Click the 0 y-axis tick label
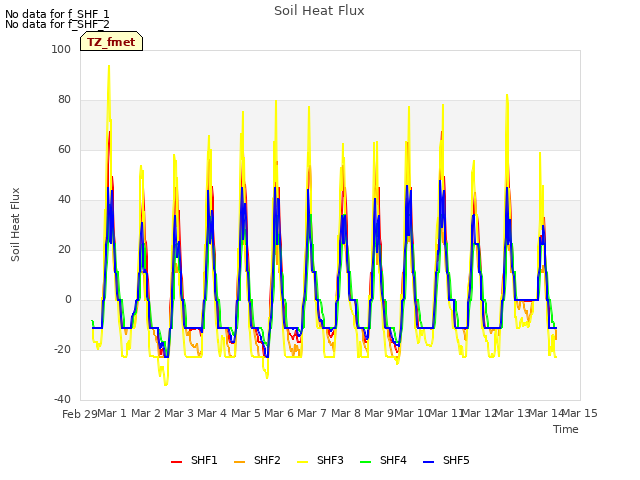Viewport: 640px width, 480px height. (68, 300)
